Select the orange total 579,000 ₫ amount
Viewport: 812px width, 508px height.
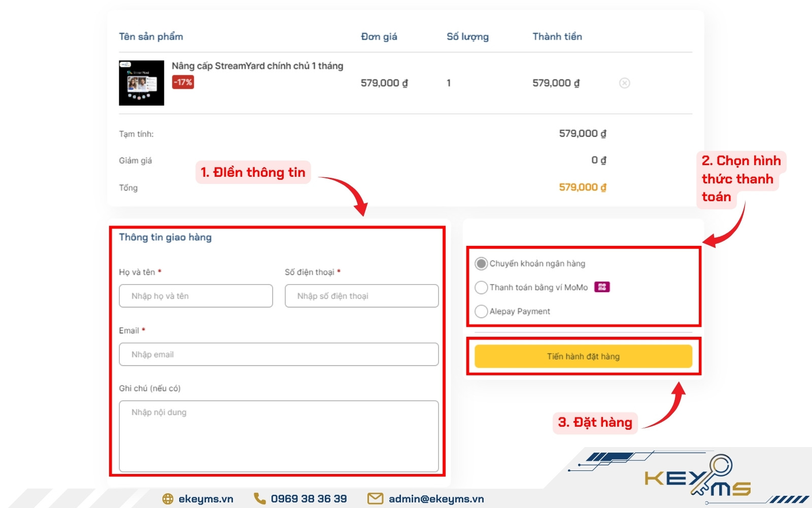pos(583,187)
